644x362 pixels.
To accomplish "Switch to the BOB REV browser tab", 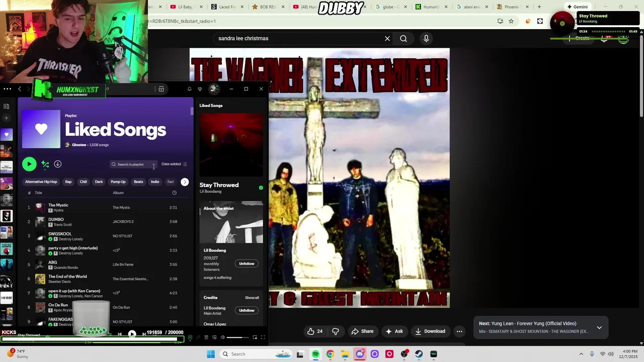I will 268,7.
